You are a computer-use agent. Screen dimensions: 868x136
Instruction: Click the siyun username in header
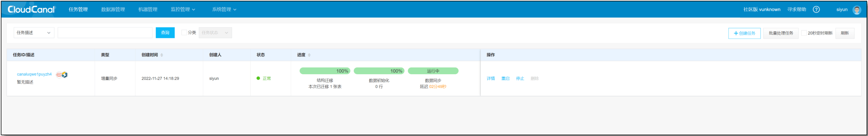pos(842,9)
